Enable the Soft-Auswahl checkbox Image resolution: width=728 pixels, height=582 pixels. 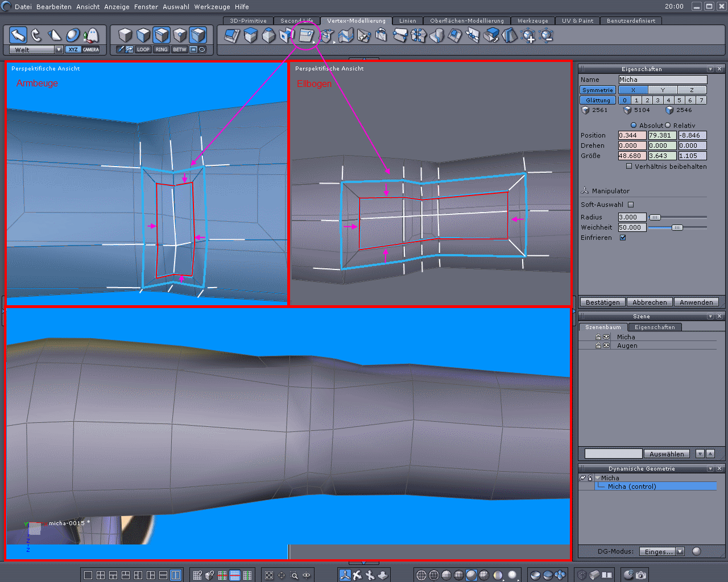[x=631, y=205]
